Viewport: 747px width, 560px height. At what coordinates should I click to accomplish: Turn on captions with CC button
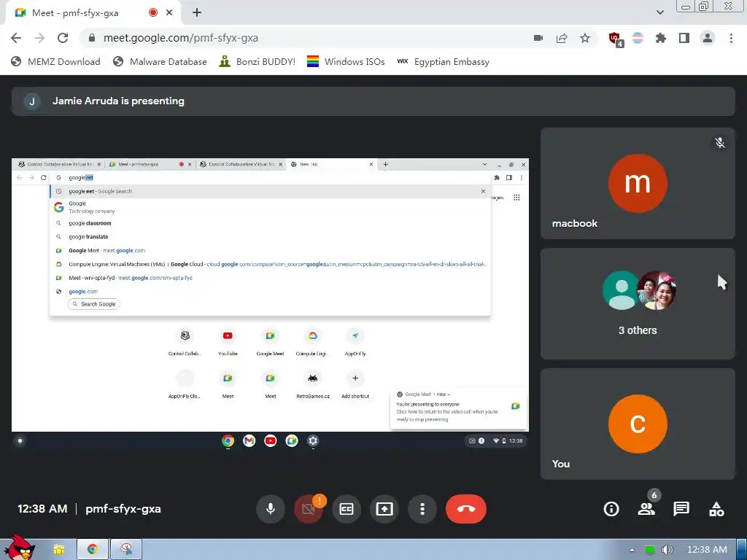click(347, 509)
